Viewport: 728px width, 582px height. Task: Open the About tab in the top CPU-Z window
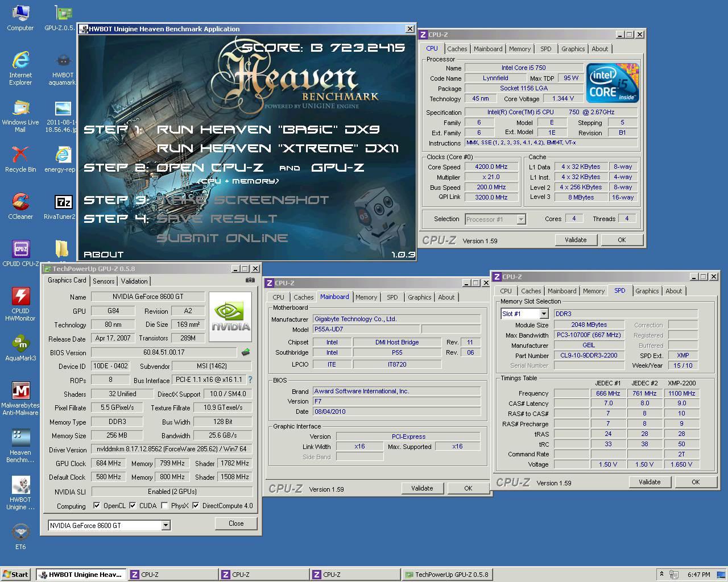pos(599,49)
